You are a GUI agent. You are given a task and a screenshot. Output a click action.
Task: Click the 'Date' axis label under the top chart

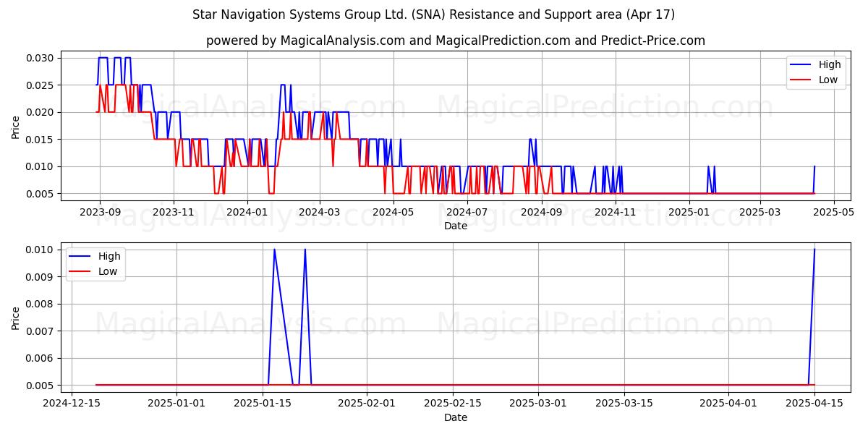(456, 226)
